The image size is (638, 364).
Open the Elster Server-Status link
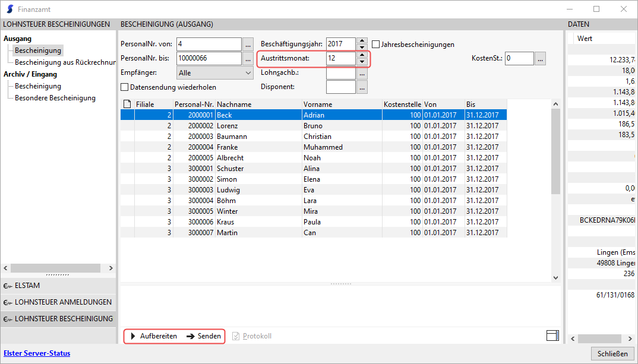37,353
